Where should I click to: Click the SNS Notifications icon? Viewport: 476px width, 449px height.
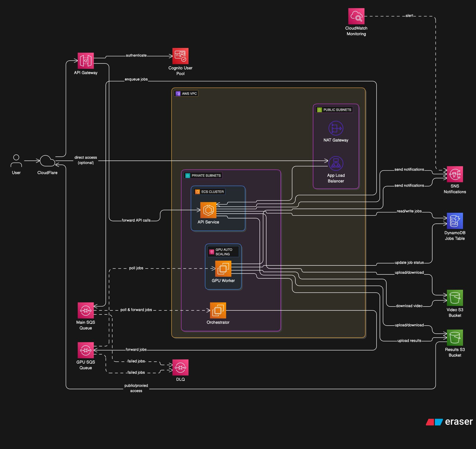click(x=455, y=174)
